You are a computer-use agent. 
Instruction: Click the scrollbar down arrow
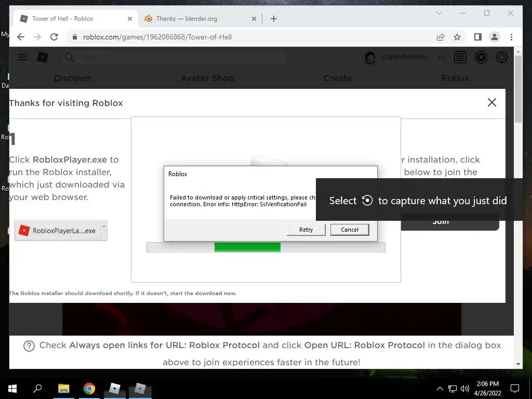coord(518,364)
